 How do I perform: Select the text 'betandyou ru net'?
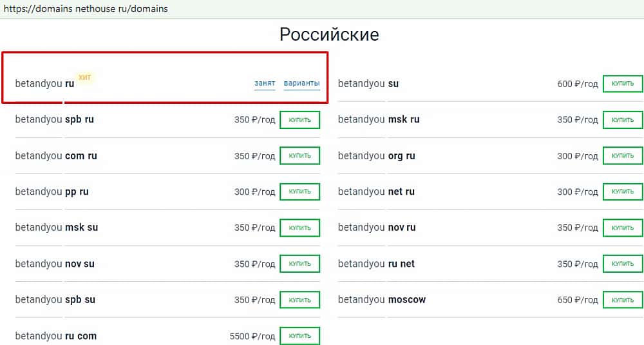376,264
